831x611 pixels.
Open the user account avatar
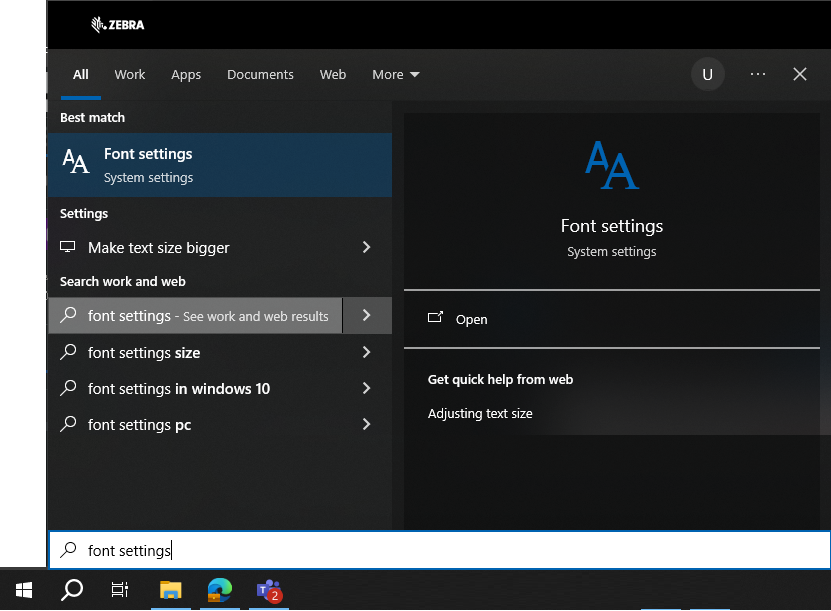click(x=707, y=74)
